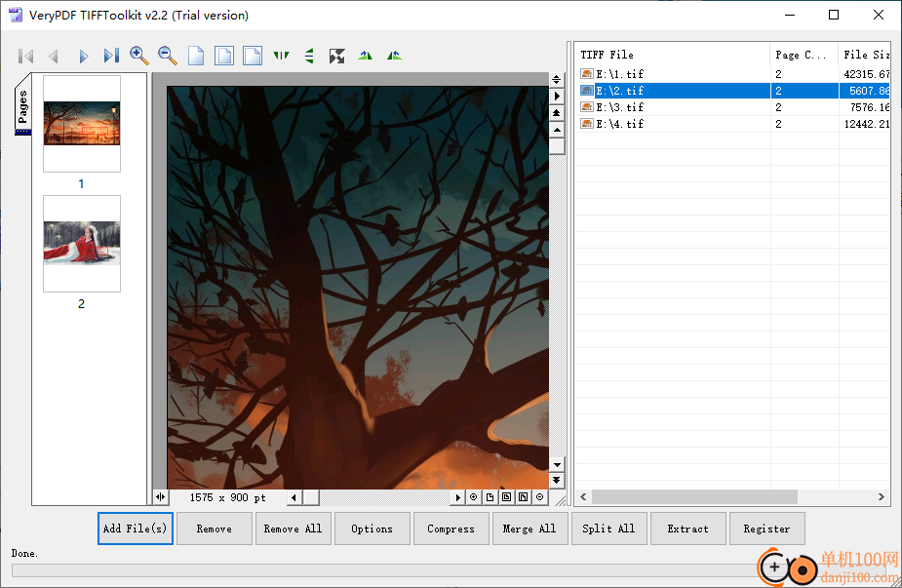The image size is (902, 588).
Task: Click the 1575 x 900 pt size readout
Action: pyautogui.click(x=228, y=497)
